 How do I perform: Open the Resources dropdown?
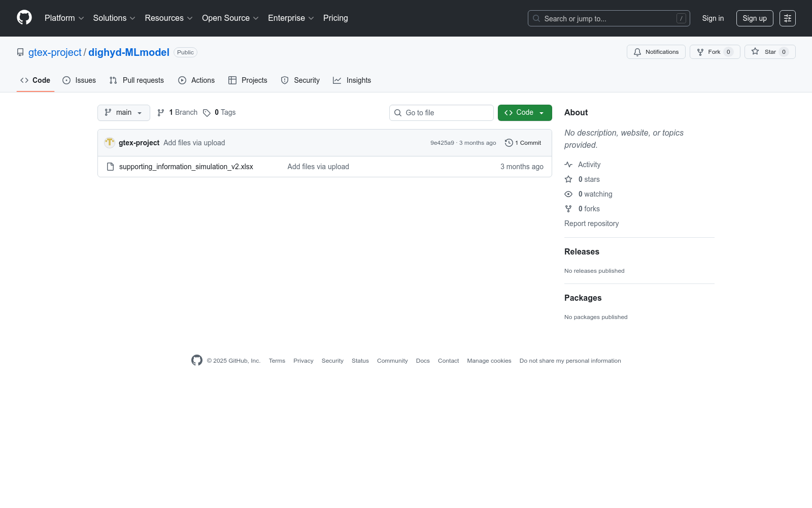169,18
